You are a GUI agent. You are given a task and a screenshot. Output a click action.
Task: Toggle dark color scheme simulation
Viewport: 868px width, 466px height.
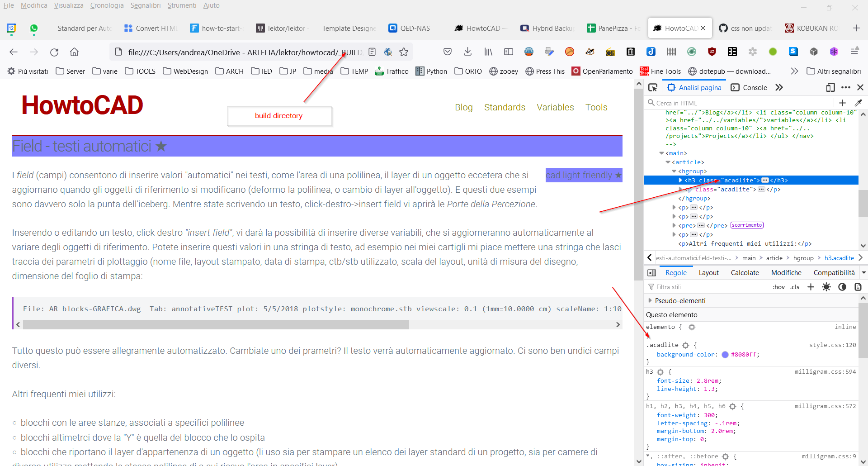[842, 286]
